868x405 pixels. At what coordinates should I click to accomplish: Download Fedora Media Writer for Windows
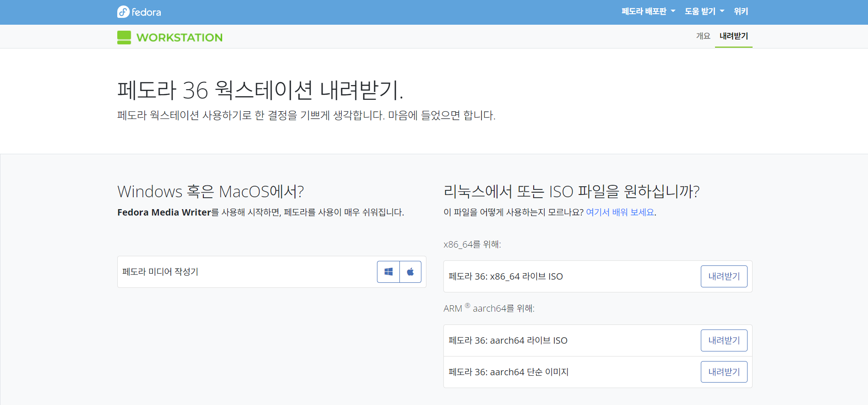click(x=388, y=272)
